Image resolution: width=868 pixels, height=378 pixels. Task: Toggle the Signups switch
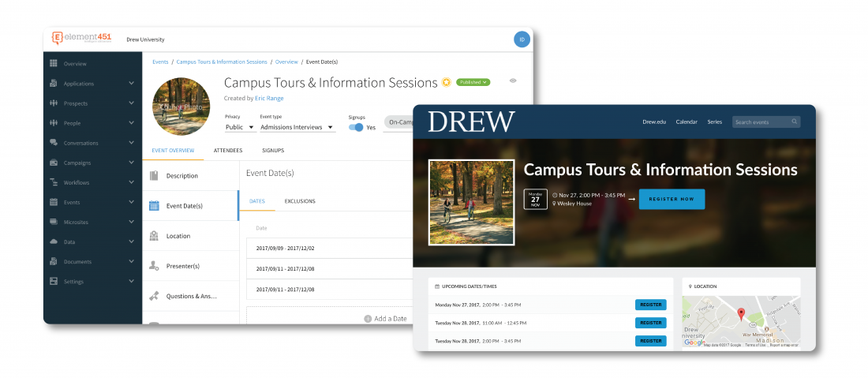click(x=356, y=127)
